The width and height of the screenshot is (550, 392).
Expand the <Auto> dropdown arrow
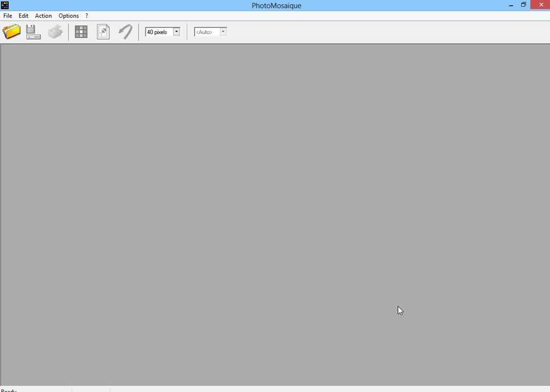click(223, 32)
